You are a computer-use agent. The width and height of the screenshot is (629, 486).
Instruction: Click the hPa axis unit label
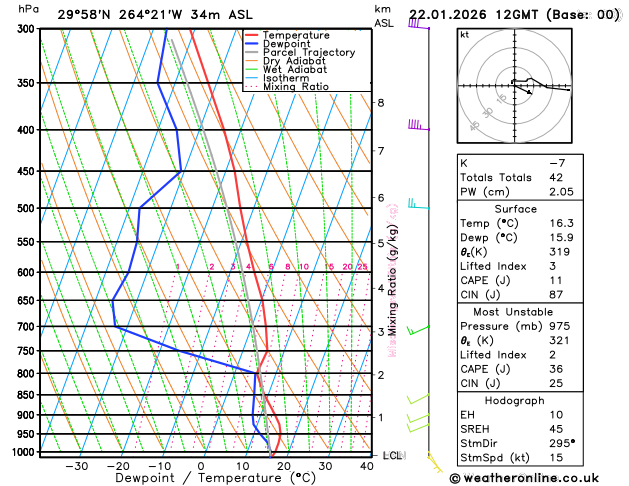tap(28, 9)
